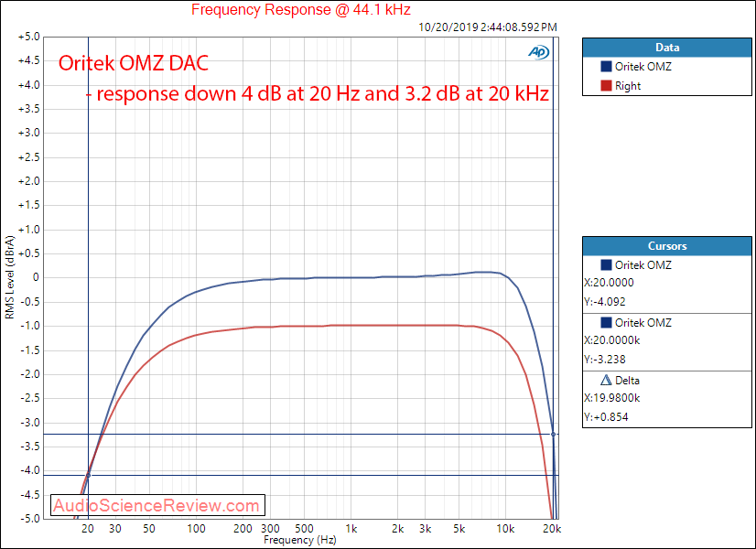Screen dimensions: 756x549
Task: Click the 1k tick label on frequency axis
Action: coord(351,529)
